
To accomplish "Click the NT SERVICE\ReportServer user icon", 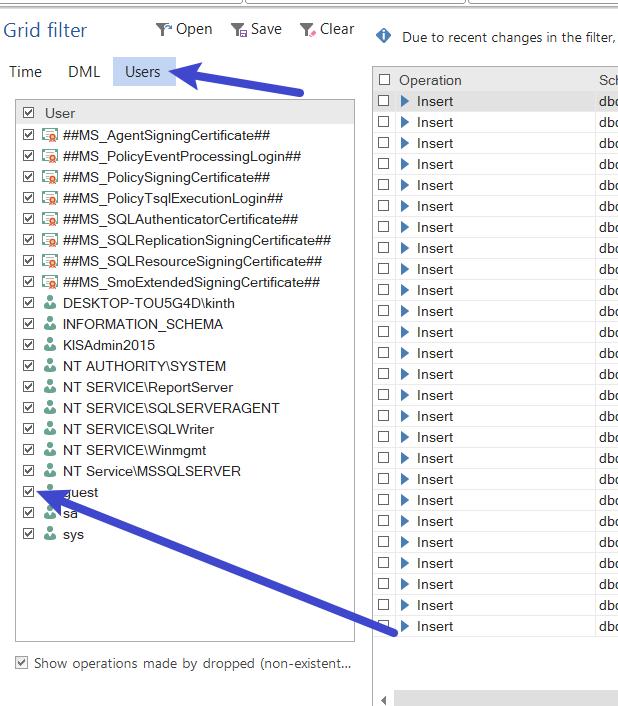I will coord(50,386).
